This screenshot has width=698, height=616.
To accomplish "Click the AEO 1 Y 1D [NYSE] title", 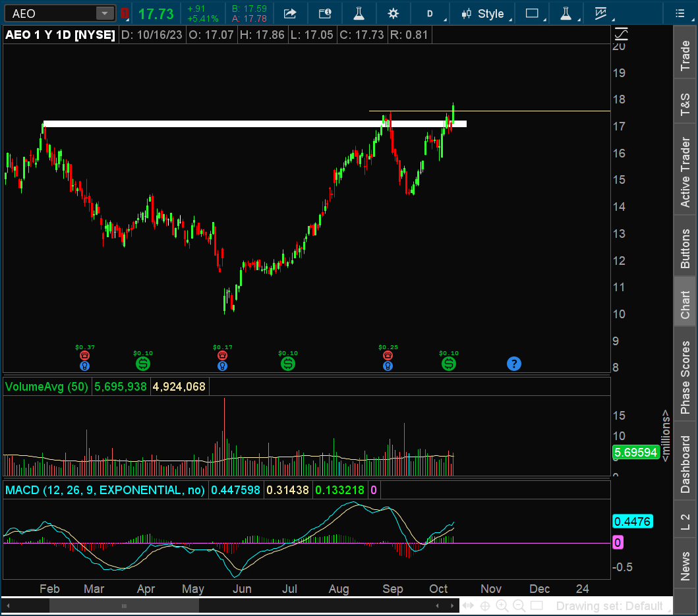I will 60,35.
